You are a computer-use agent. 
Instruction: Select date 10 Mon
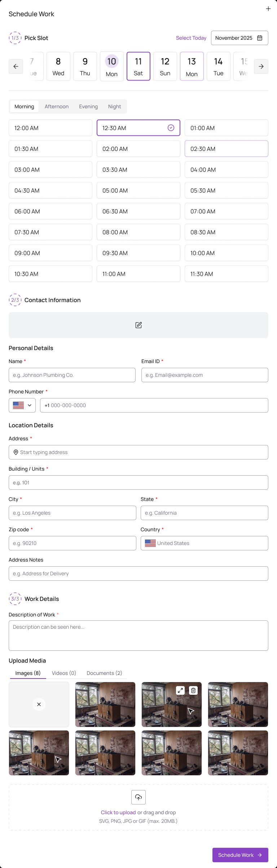112,66
